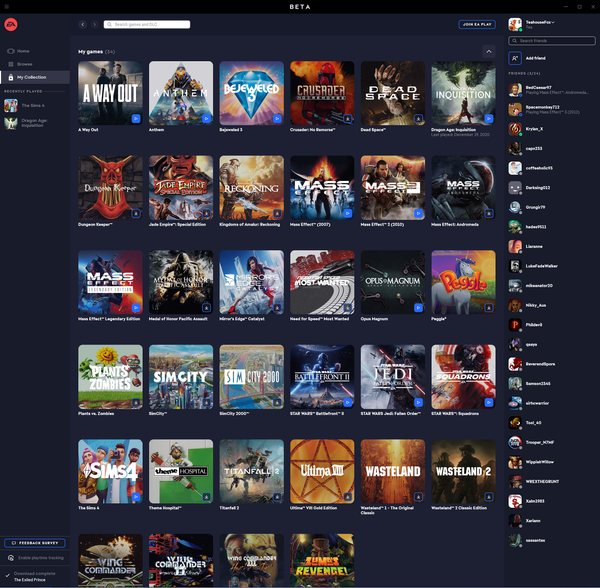The width and height of the screenshot is (600, 588).
Task: Open the SimCity 2000 game tile
Action: click(251, 377)
